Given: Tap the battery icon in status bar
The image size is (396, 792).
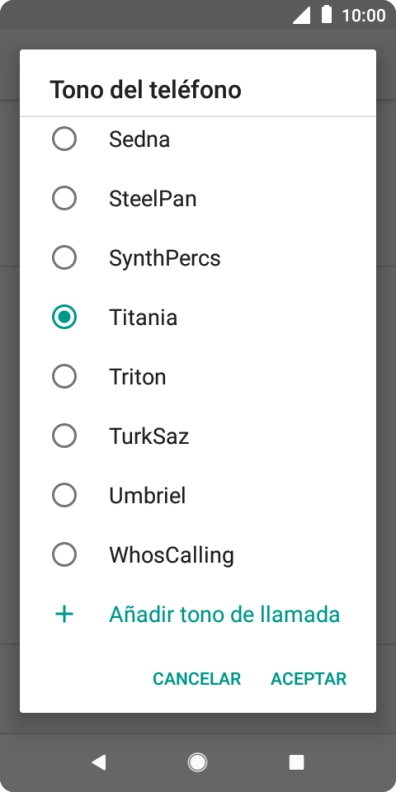Looking at the screenshot, I should point(327,15).
